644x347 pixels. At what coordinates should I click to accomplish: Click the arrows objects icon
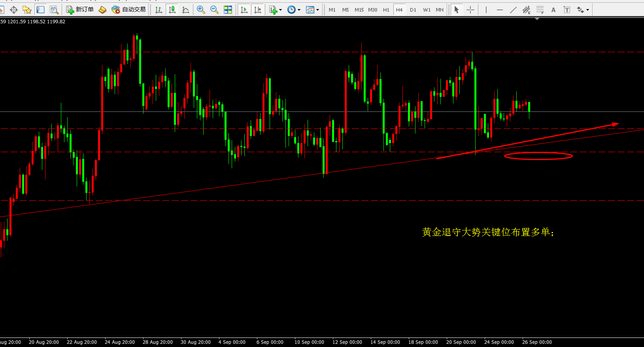click(x=580, y=9)
